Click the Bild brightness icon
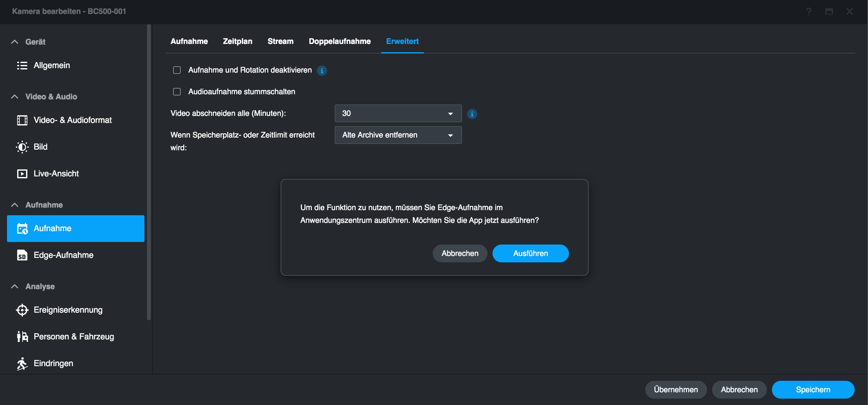 click(22, 147)
